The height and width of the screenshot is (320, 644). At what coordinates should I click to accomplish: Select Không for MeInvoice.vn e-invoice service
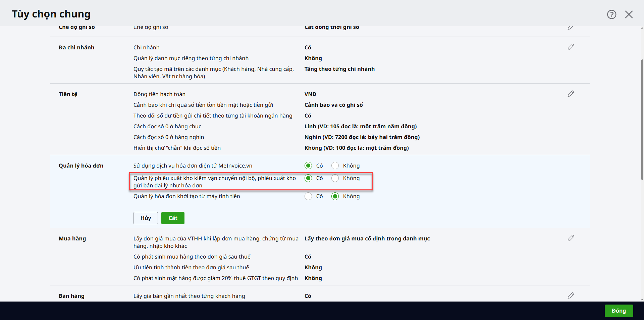335,166
